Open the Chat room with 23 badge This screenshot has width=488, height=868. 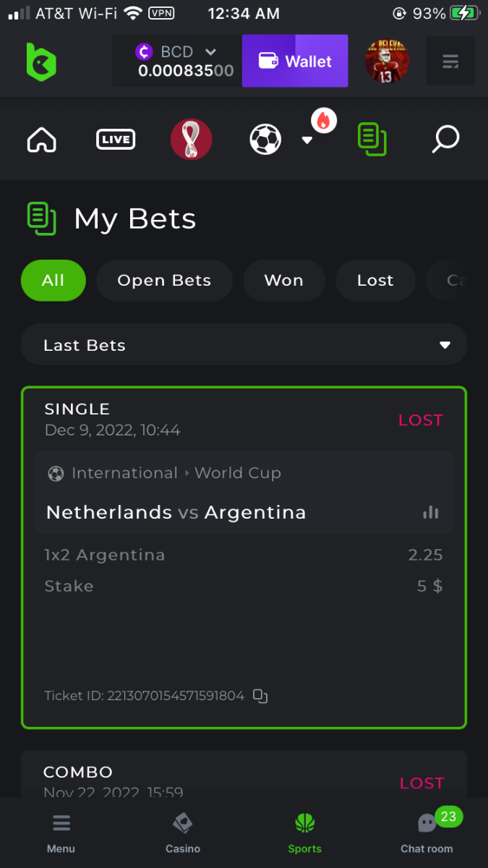pos(427,833)
